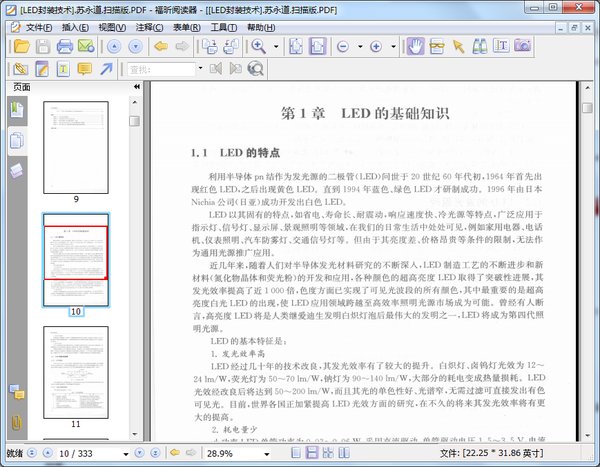Click the advanced search magnifier icon
Screen dimensions: 600x467
[256, 69]
